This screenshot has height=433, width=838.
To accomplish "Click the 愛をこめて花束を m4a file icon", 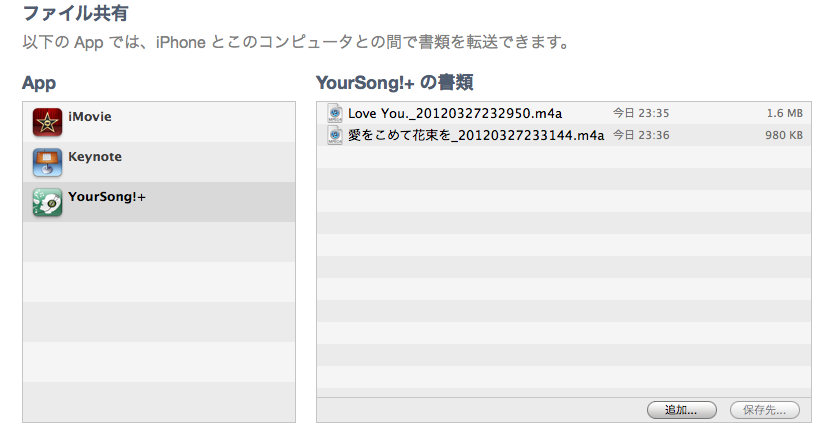I will [x=335, y=135].
